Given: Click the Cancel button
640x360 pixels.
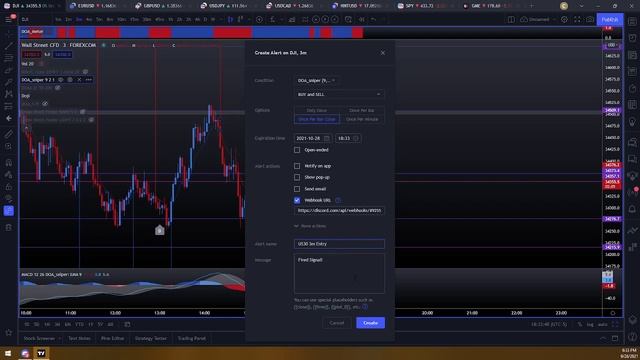Looking at the screenshot, I should [337, 323].
